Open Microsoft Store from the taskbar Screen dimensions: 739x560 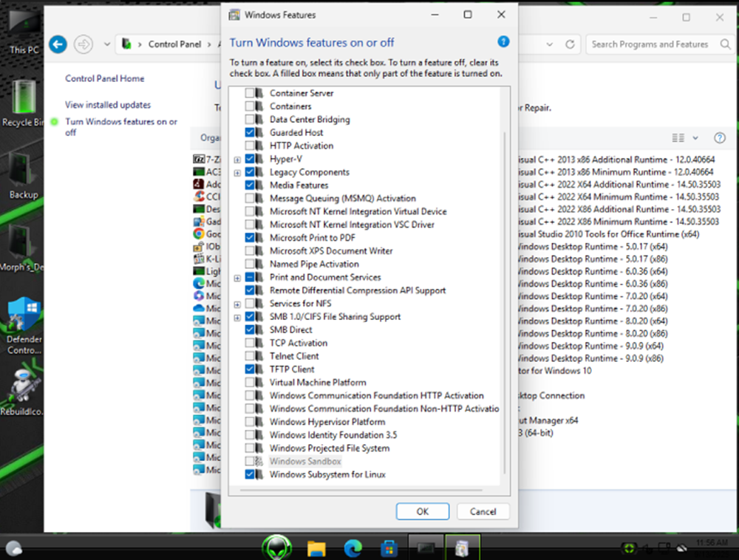(388, 548)
